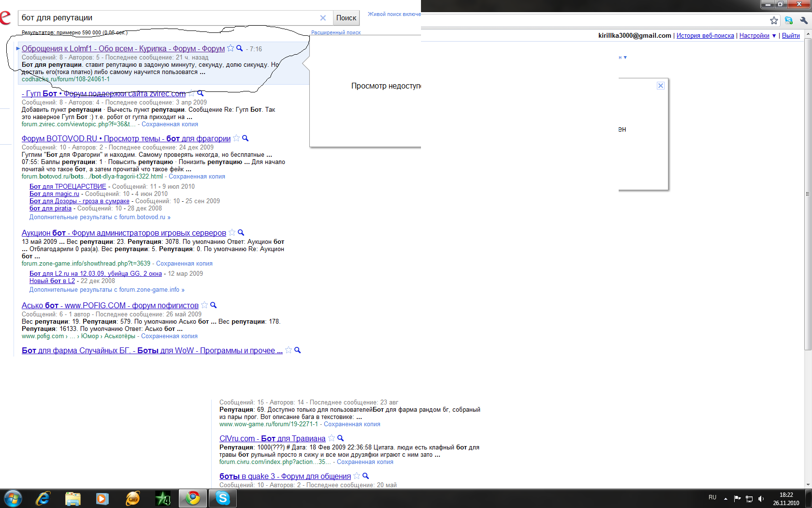
Task: Open Windows Explorer folder from taskbar
Action: click(x=73, y=498)
